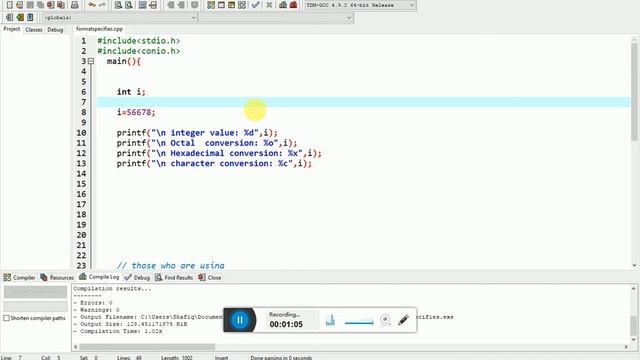Click the printf 'Octal conversion' line
Screen dimensions: 640x360
[207, 143]
